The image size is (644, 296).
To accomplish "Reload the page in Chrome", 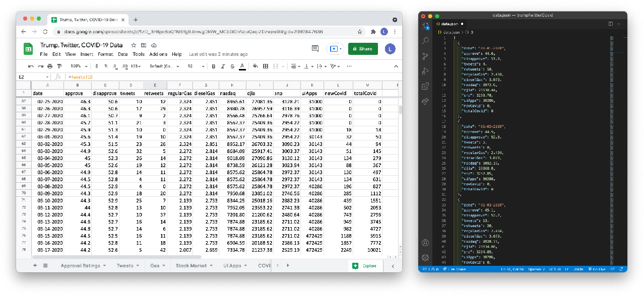I will pos(44,31).
